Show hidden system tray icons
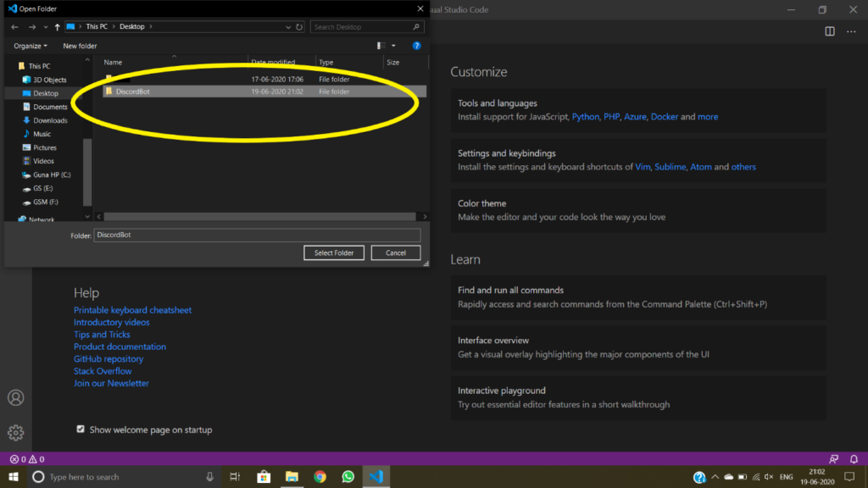868x488 pixels. pyautogui.click(x=715, y=477)
